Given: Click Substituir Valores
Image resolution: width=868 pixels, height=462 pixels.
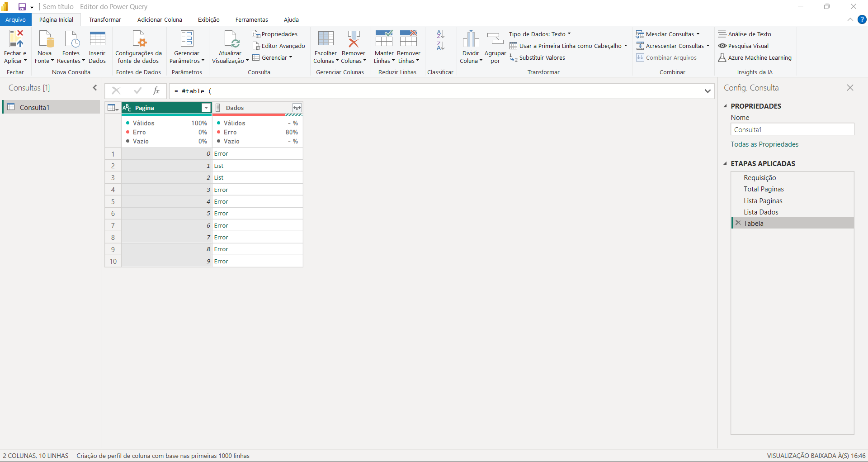Looking at the screenshot, I should (537, 57).
